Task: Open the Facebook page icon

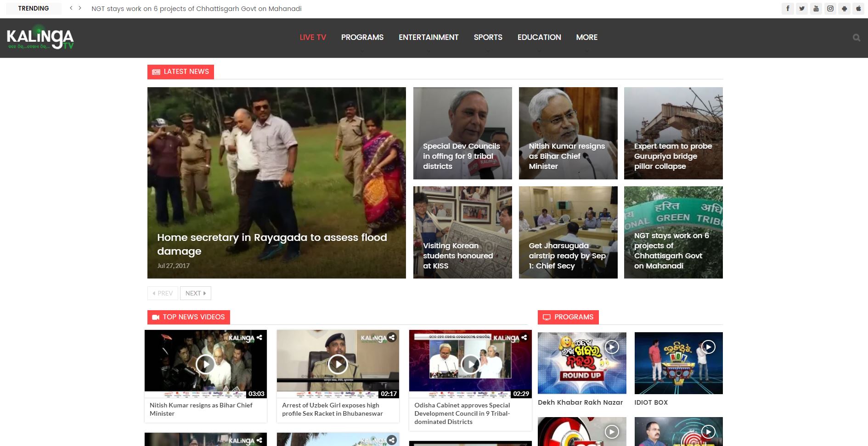Action: (x=788, y=8)
